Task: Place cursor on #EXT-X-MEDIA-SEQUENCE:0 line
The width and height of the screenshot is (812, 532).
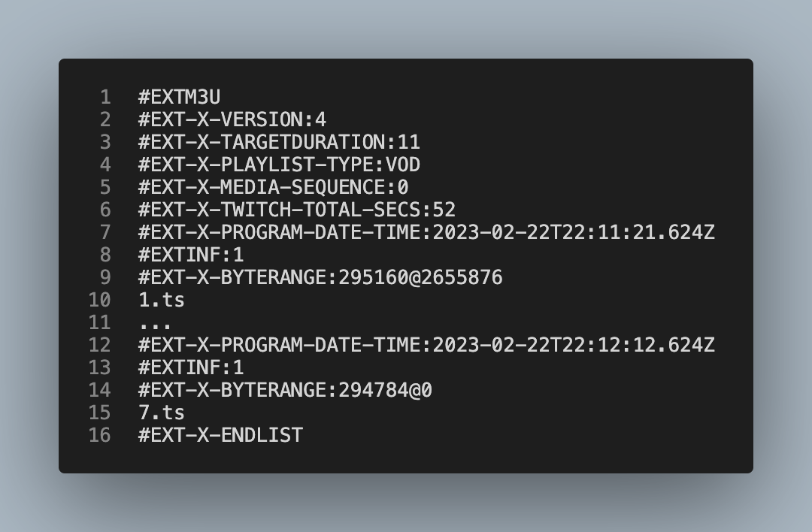Action: pyautogui.click(x=274, y=187)
